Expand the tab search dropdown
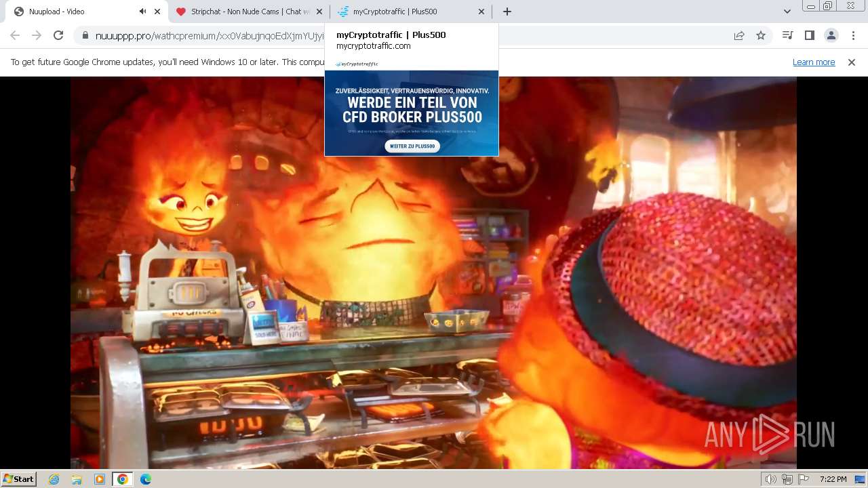This screenshot has height=488, width=868. click(x=787, y=12)
